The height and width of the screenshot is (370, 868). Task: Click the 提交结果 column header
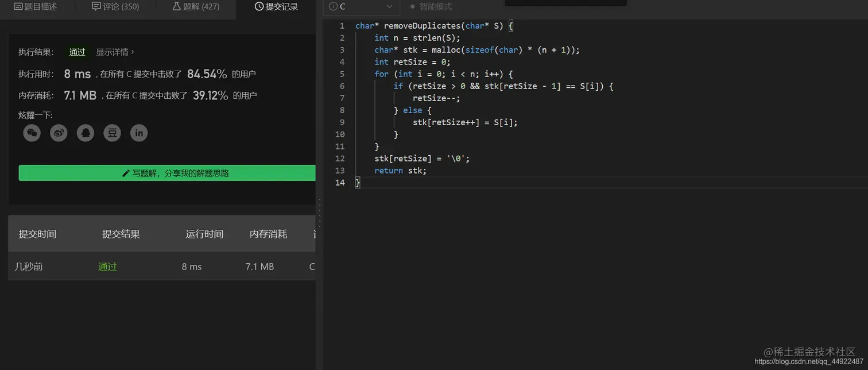tap(121, 234)
